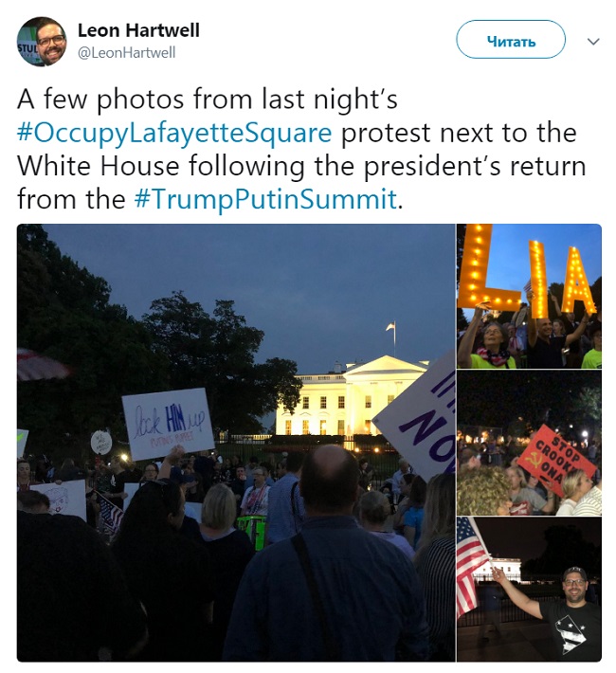Click the flag atop the White House
Image resolution: width=616 pixels, height=673 pixels.
click(391, 327)
